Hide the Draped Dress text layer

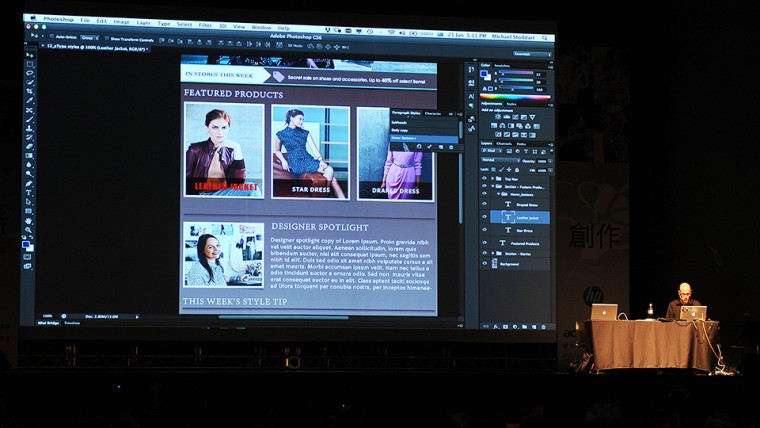click(484, 204)
